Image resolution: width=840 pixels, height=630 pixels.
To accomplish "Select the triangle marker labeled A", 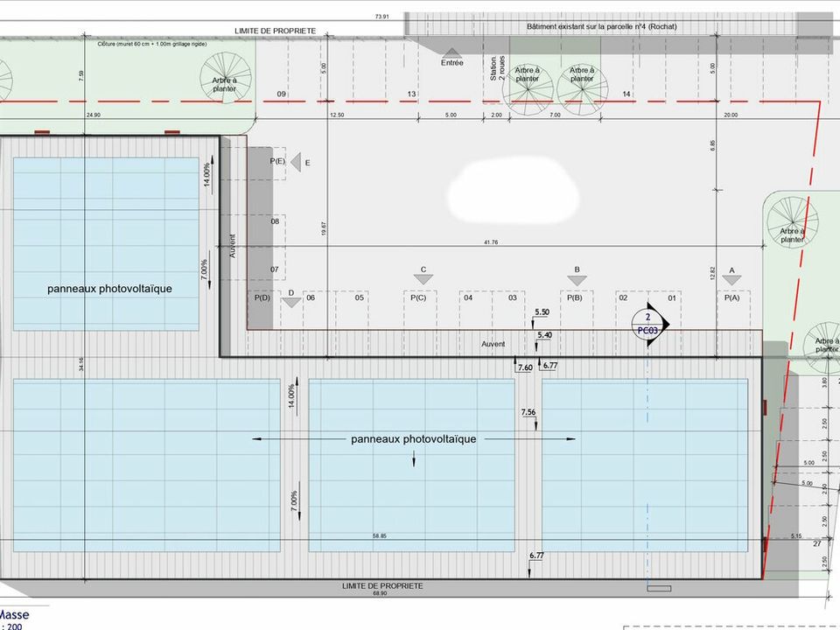I will point(731,280).
